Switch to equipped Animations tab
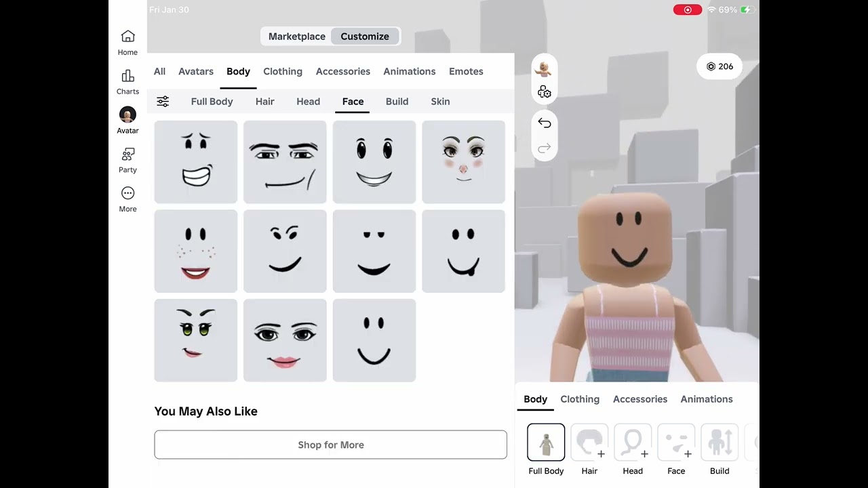This screenshot has height=488, width=868. pos(707,399)
